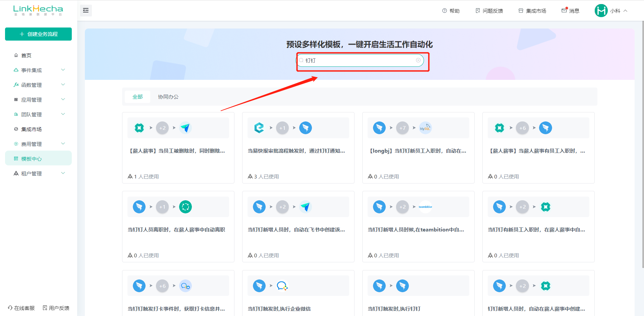This screenshot has width=644, height=316.
Task: Open 当钉钉触发打卡事件时 template title
Action: [x=176, y=309]
